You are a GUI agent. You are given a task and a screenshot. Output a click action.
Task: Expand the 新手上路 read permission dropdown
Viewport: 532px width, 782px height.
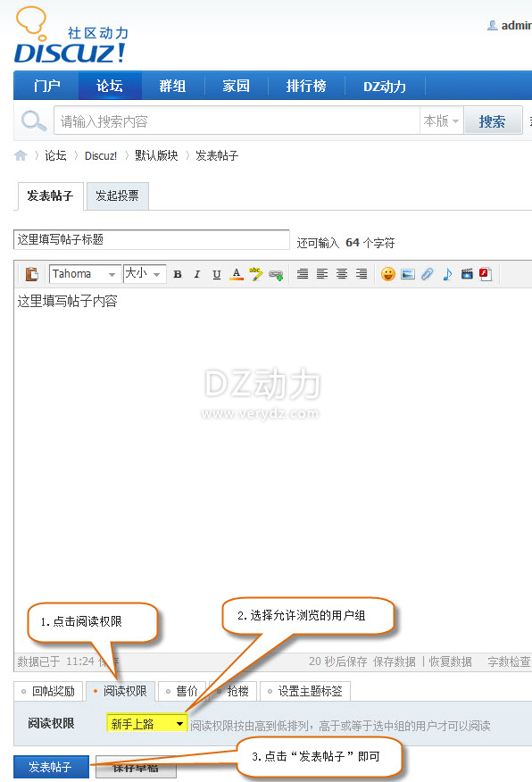[x=146, y=724]
